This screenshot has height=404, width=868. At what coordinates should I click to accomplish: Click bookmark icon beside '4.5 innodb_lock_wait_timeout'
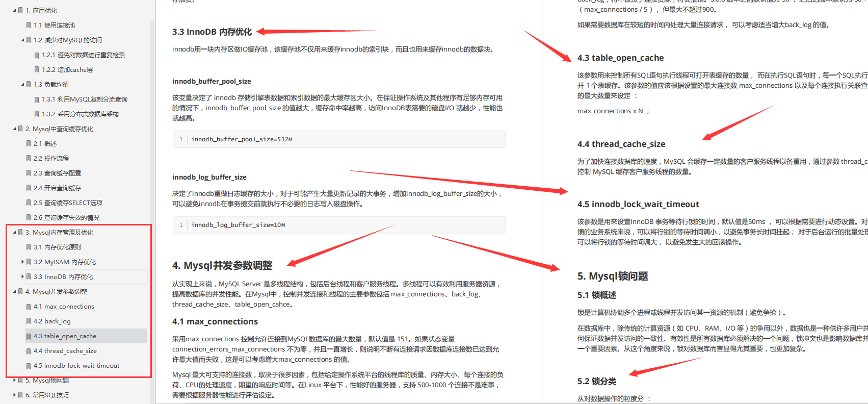[x=29, y=365]
